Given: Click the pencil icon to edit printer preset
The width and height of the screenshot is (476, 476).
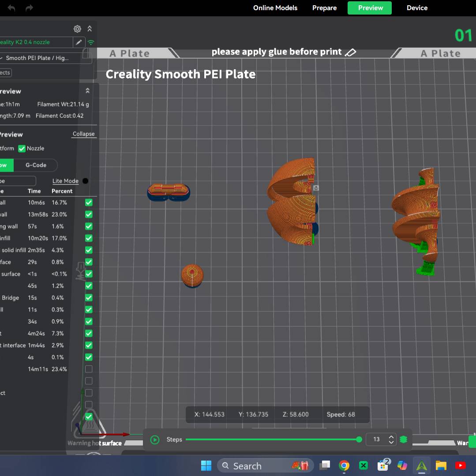Looking at the screenshot, I should pyautogui.click(x=79, y=42).
